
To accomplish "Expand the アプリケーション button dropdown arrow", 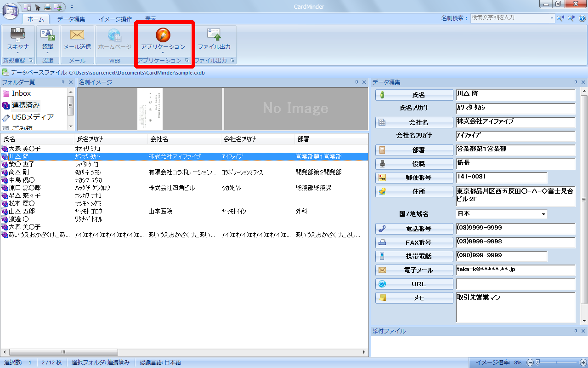I will (163, 52).
